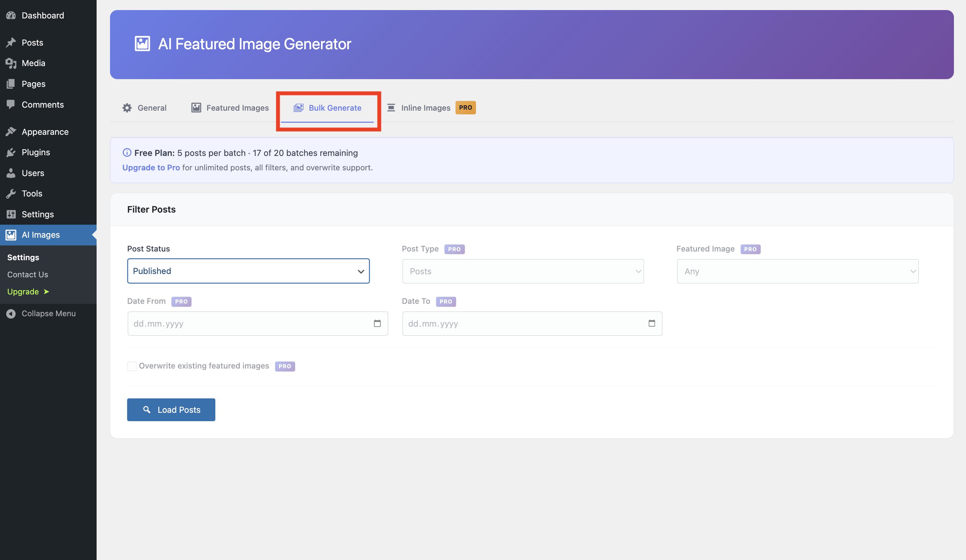The width and height of the screenshot is (966, 560).
Task: Click the Load Posts button
Action: [x=171, y=409]
